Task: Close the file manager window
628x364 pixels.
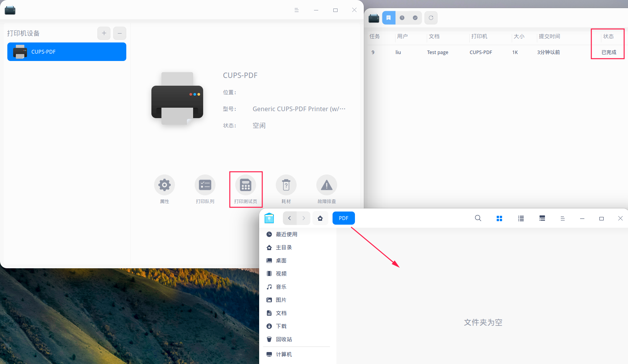Action: click(x=620, y=218)
